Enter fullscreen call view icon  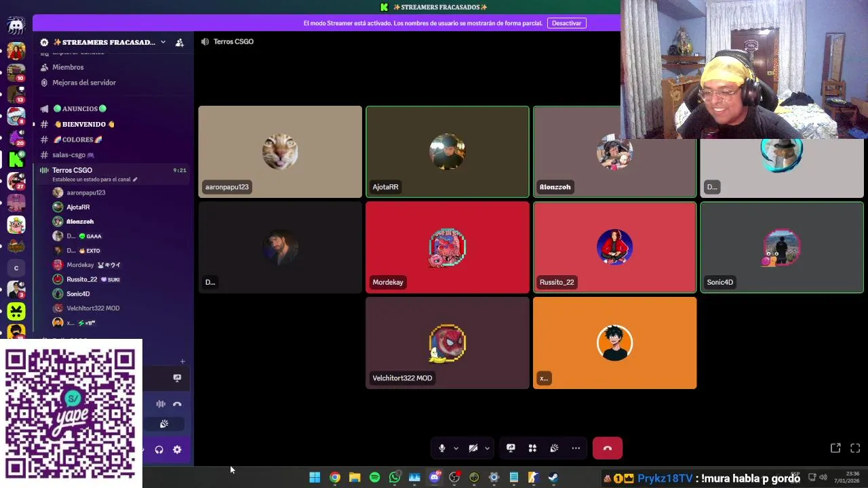pyautogui.click(x=855, y=448)
